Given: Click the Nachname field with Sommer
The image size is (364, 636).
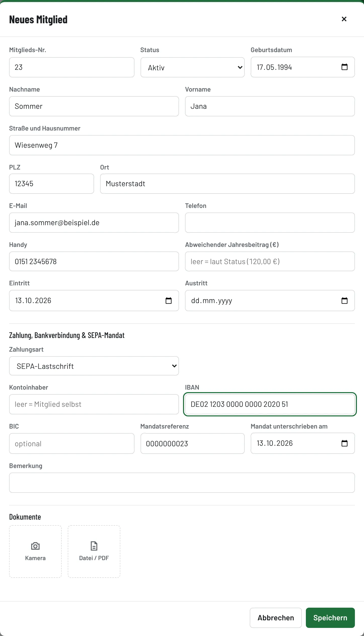Looking at the screenshot, I should [x=94, y=106].
